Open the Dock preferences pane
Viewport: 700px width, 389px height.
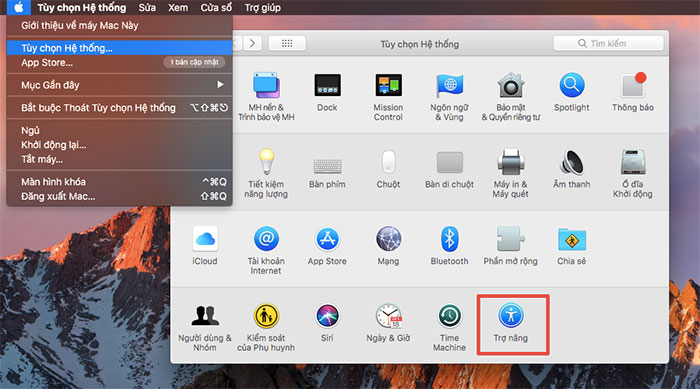pyautogui.click(x=327, y=92)
